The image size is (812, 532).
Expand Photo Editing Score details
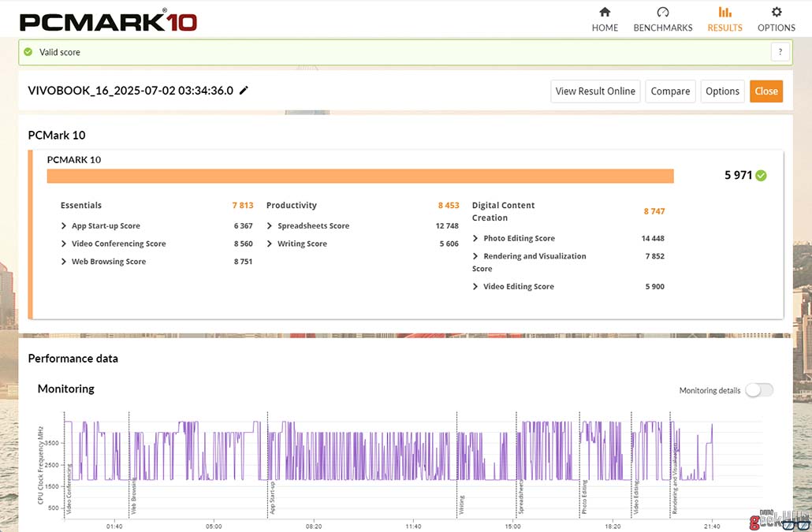pos(475,238)
